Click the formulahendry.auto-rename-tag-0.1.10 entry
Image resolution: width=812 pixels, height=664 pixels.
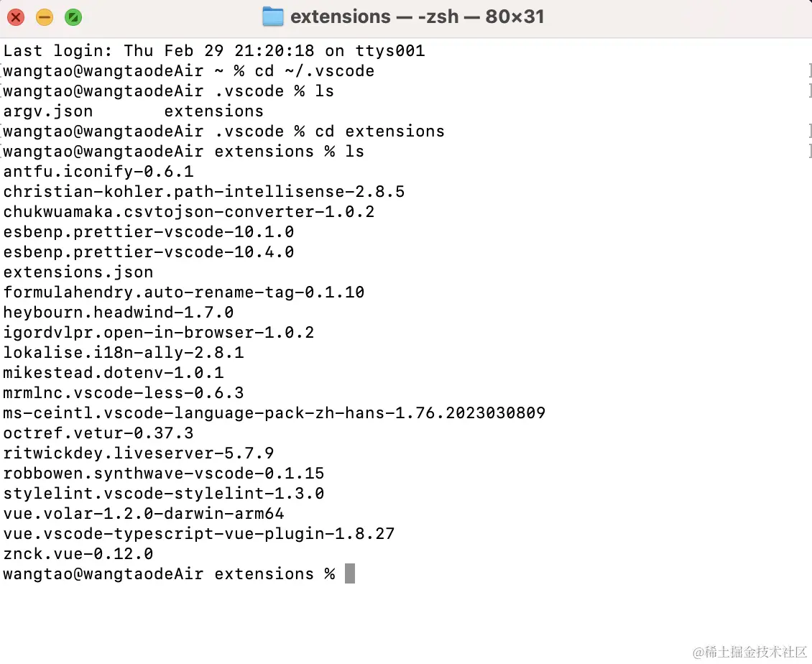(x=184, y=292)
